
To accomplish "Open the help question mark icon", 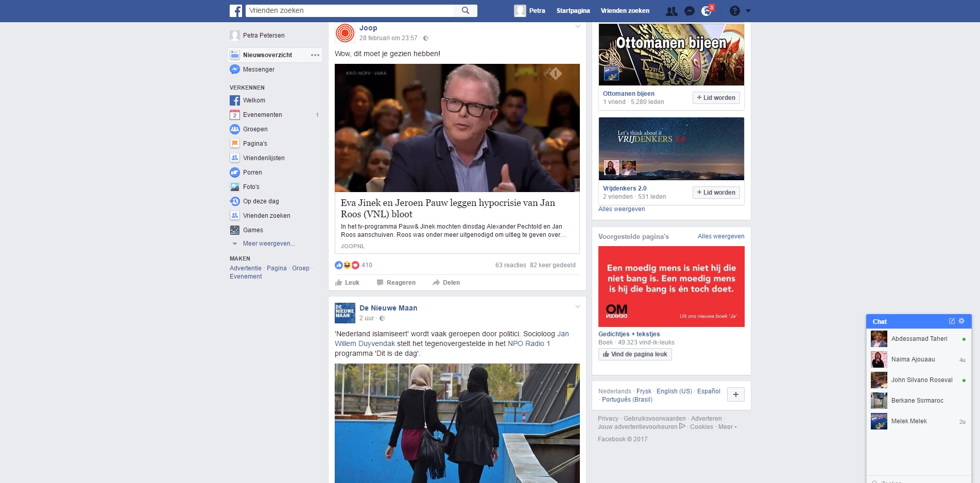I will (x=735, y=11).
